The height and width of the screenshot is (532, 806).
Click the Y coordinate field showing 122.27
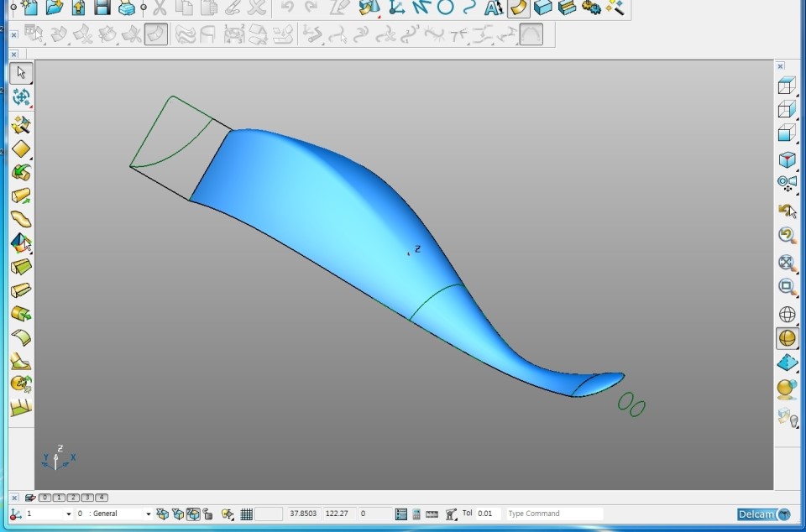pyautogui.click(x=338, y=514)
